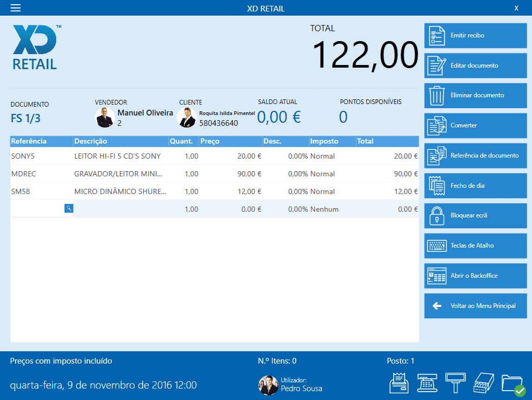Open Referência de documento

[475, 156]
